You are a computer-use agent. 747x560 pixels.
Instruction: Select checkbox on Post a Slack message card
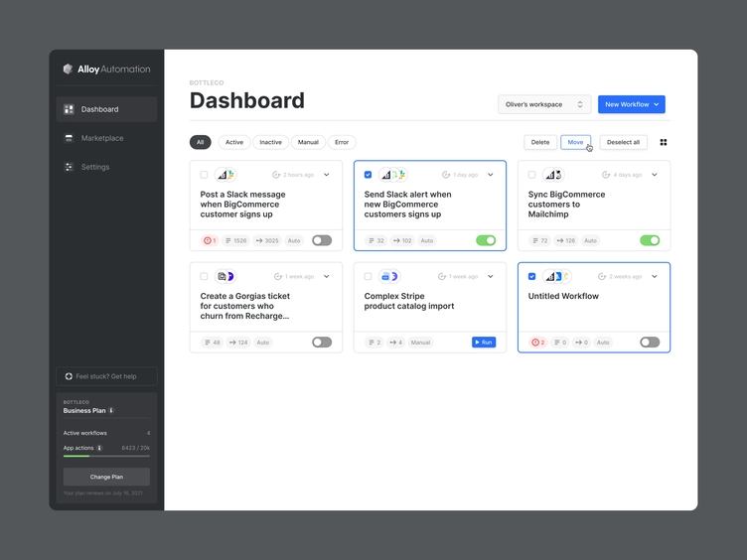204,175
